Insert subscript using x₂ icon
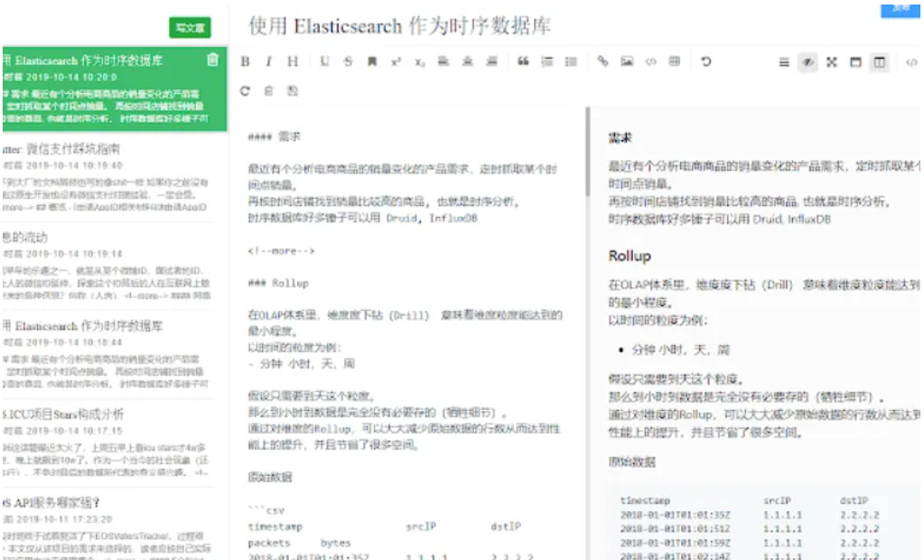This screenshot has width=924, height=560. coord(420,61)
